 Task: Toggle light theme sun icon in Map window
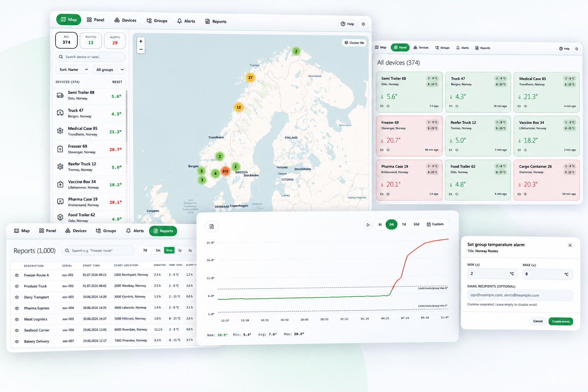click(363, 24)
